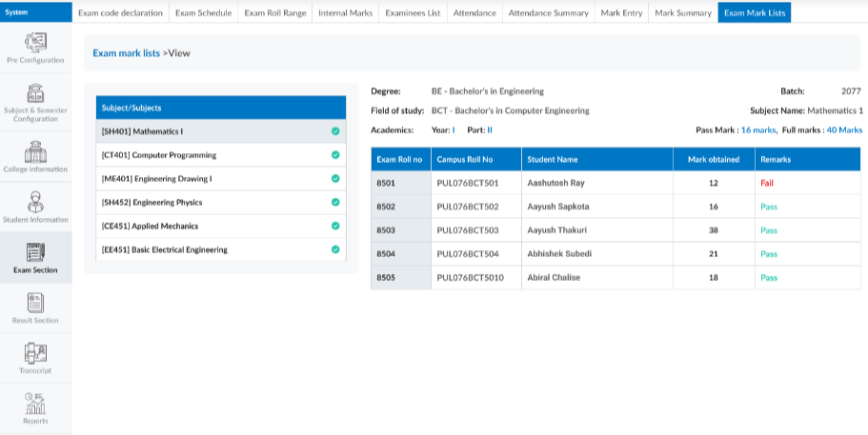
Task: Click exam roll 8501 cell
Action: 401,183
